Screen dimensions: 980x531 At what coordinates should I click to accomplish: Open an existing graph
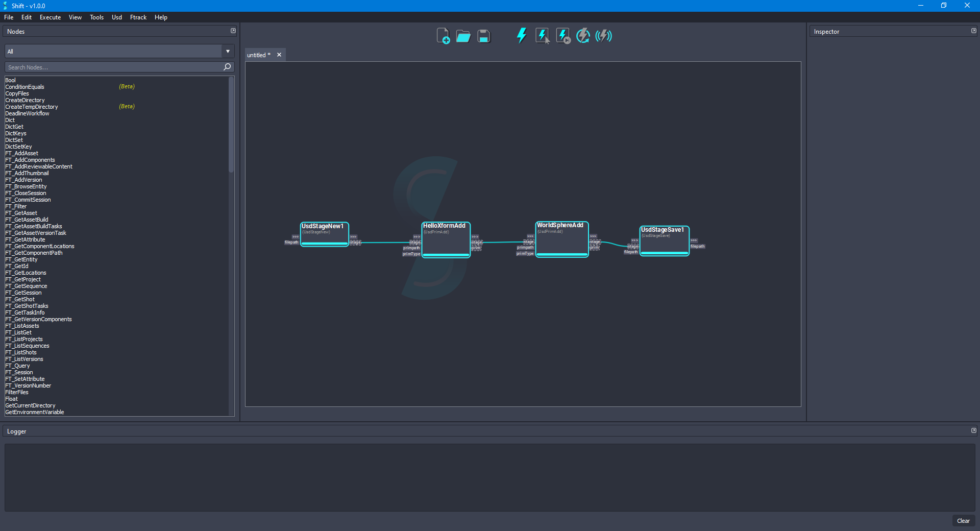point(463,36)
